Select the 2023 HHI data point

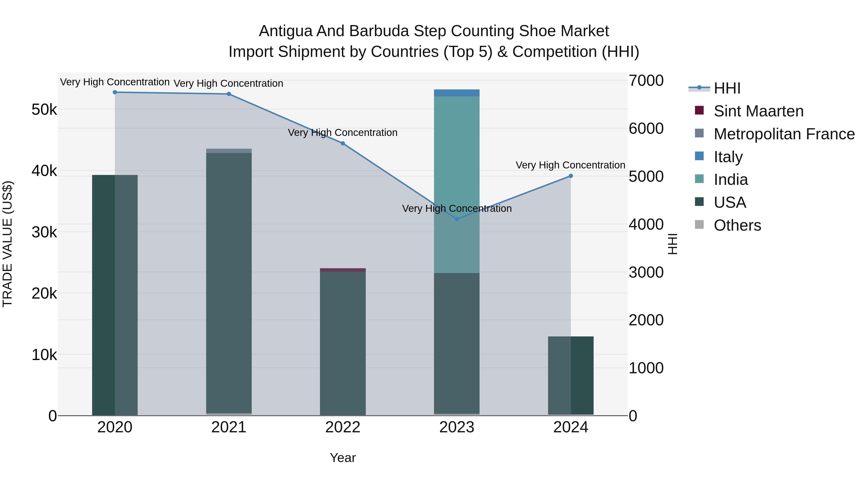point(457,219)
